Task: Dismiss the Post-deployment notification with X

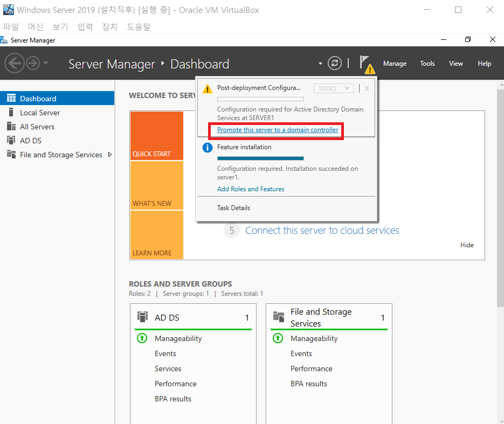Action: coord(367,88)
